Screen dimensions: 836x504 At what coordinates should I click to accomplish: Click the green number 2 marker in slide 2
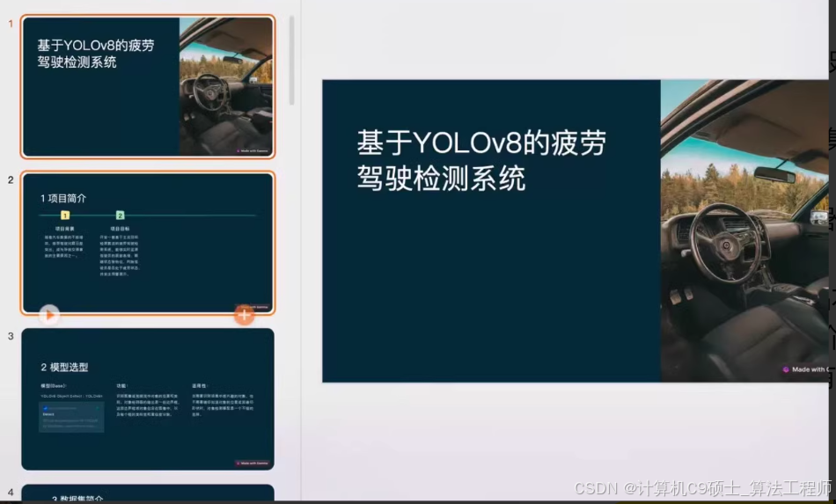(x=120, y=215)
